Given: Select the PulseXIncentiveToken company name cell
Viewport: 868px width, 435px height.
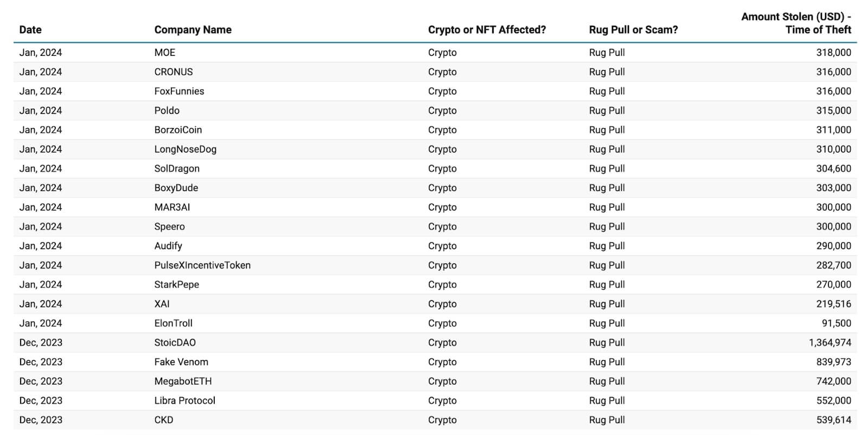Looking at the screenshot, I should 202,265.
